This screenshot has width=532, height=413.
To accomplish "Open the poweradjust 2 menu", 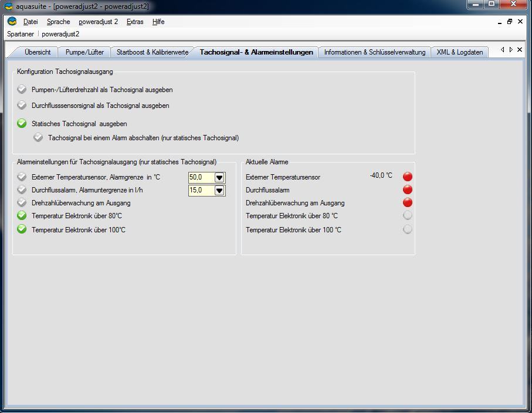I will [99, 22].
